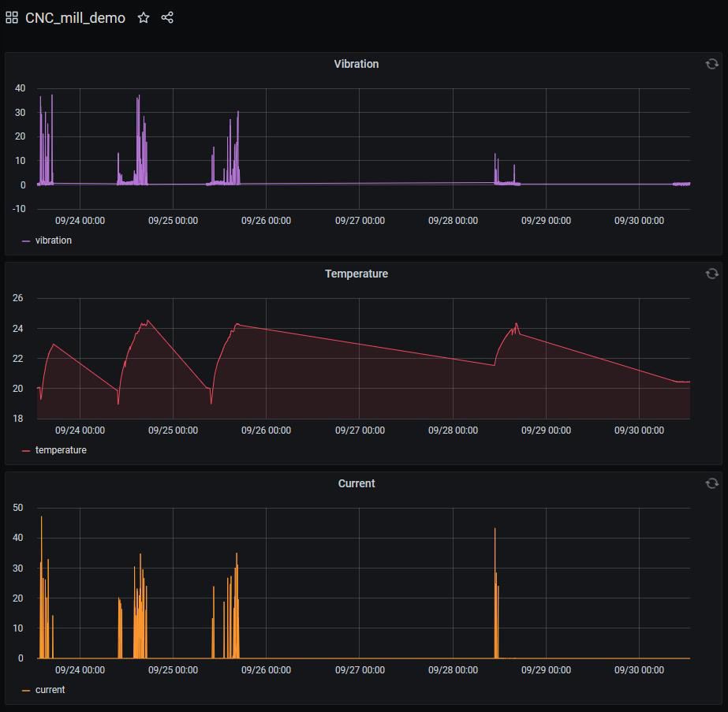Open the share dashboard icon
This screenshot has height=712, width=728.
[x=167, y=17]
